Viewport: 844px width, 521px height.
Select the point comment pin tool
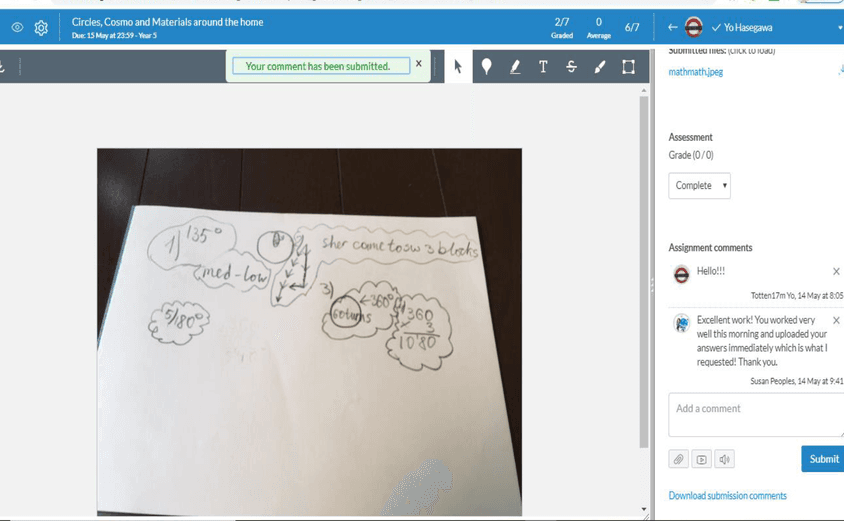[x=486, y=67]
